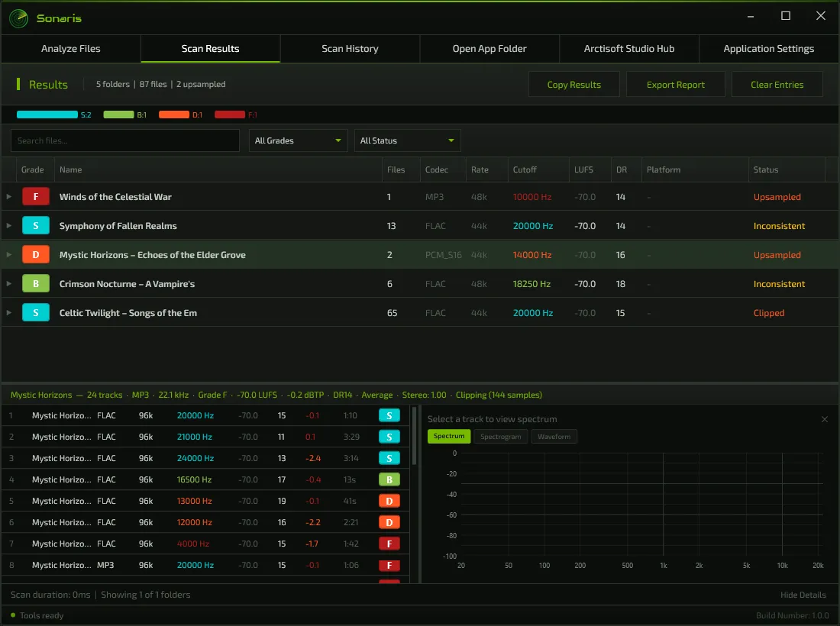Click the B grade badge on track 4
840x626 pixels.
389,480
